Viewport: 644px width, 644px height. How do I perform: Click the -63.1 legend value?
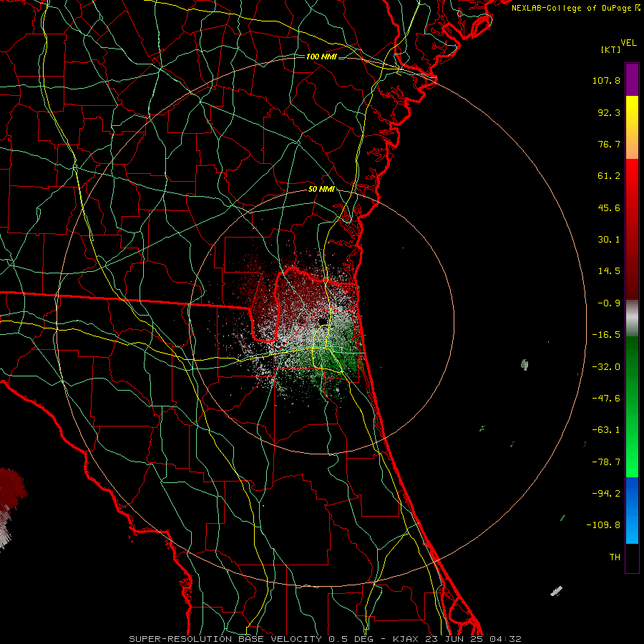coord(606,430)
